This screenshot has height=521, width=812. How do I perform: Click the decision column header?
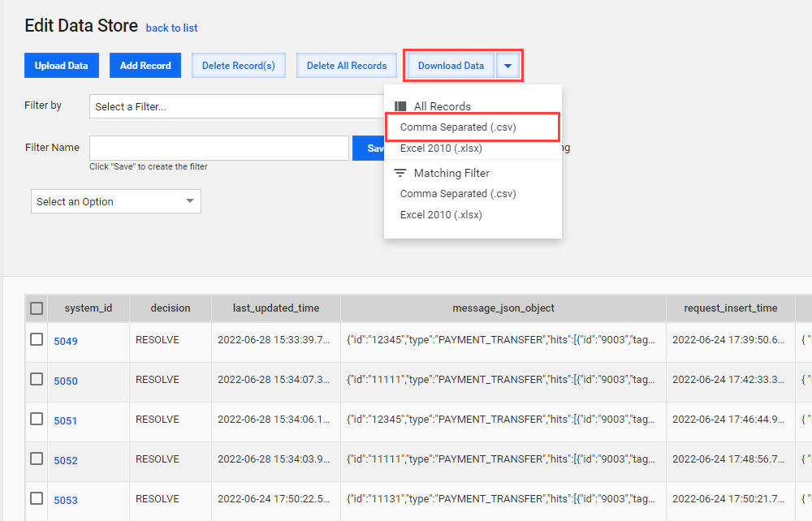pos(171,308)
